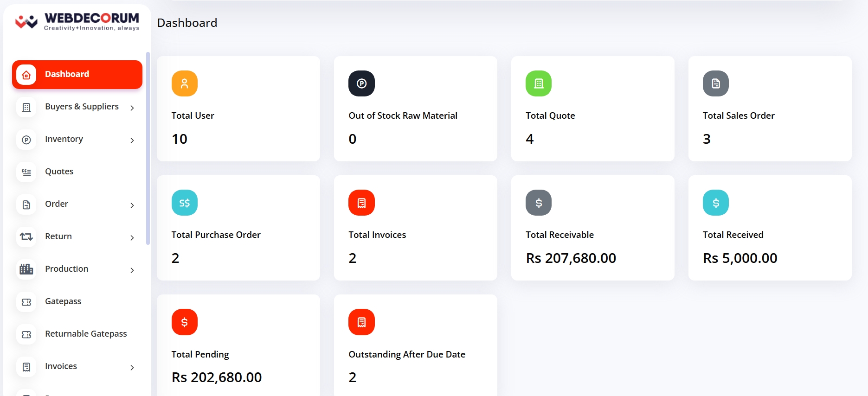Click the green Total Quote icon
The width and height of the screenshot is (868, 396).
(x=538, y=83)
